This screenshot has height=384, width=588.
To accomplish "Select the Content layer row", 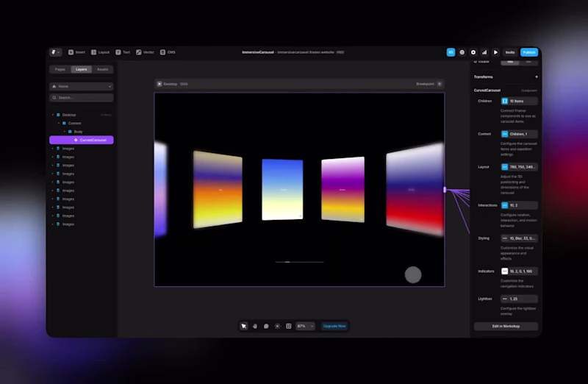I will (82, 123).
